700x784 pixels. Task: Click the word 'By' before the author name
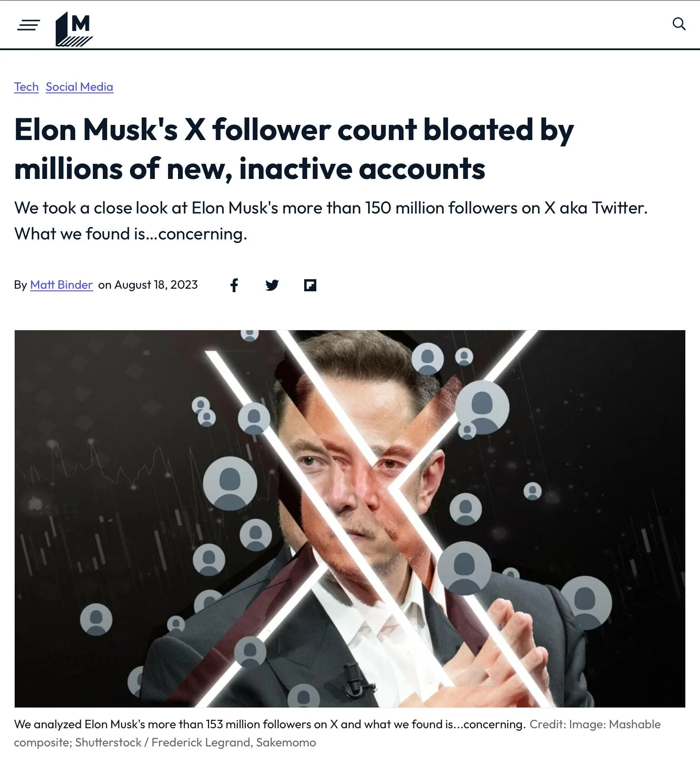click(x=20, y=285)
